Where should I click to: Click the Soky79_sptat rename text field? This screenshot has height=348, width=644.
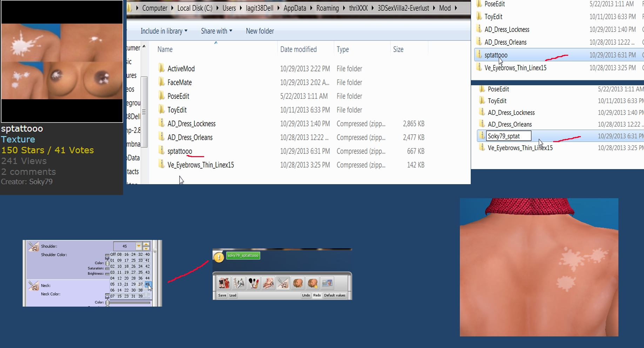pyautogui.click(x=508, y=136)
